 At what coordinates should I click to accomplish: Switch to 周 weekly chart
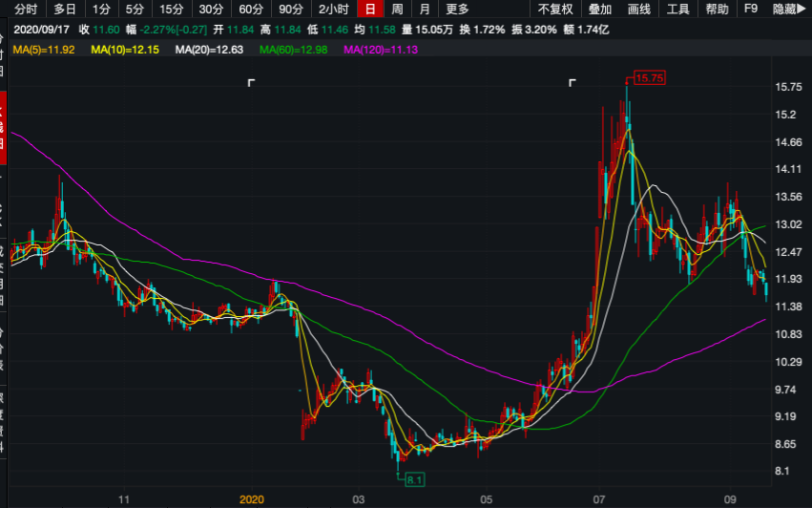[x=398, y=9]
